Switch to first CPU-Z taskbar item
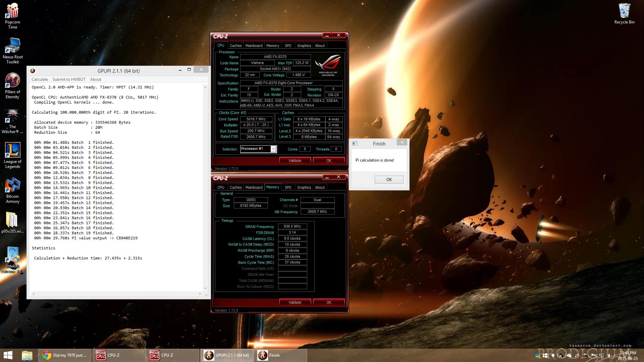The width and height of the screenshot is (644, 362). [x=119, y=355]
